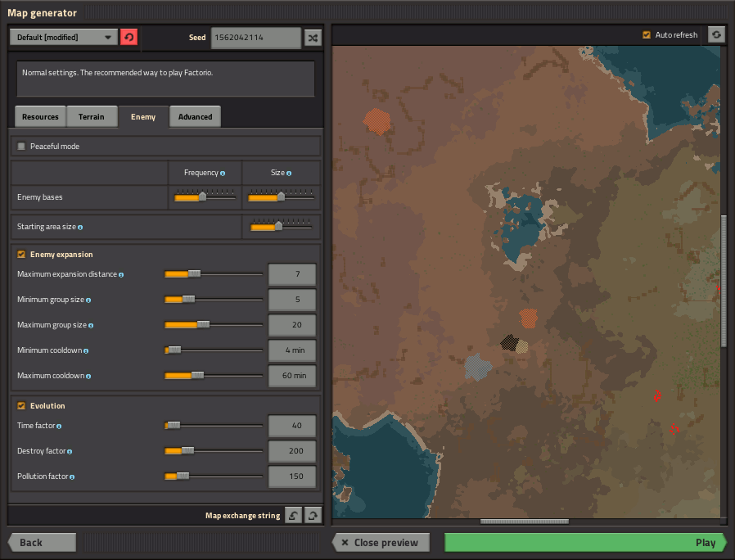Uncheck Auto refresh
The width and height of the screenshot is (735, 560).
tap(647, 34)
